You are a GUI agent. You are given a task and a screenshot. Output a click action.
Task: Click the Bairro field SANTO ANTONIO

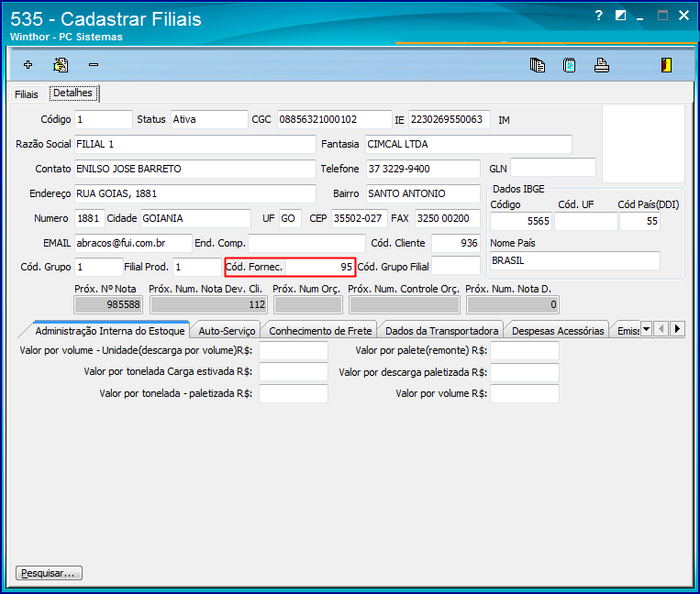423,193
